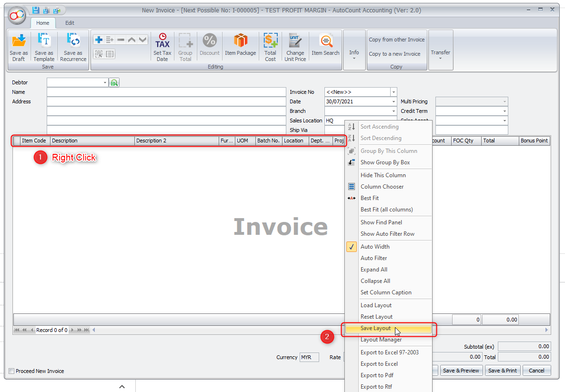Click the save and preview icon in quick access toolbar

pyautogui.click(x=47, y=10)
